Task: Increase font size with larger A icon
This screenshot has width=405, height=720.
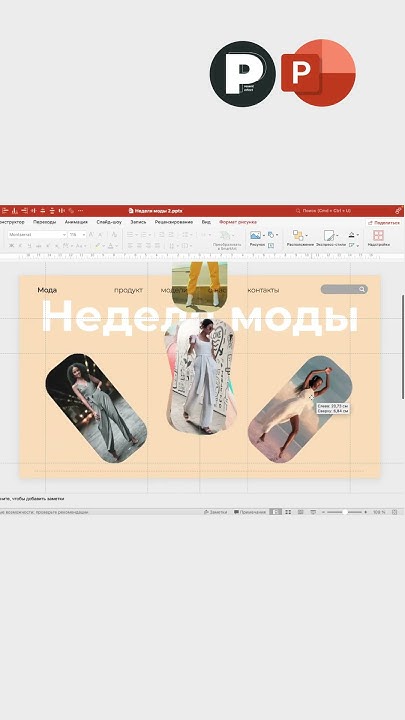Action: (91, 235)
